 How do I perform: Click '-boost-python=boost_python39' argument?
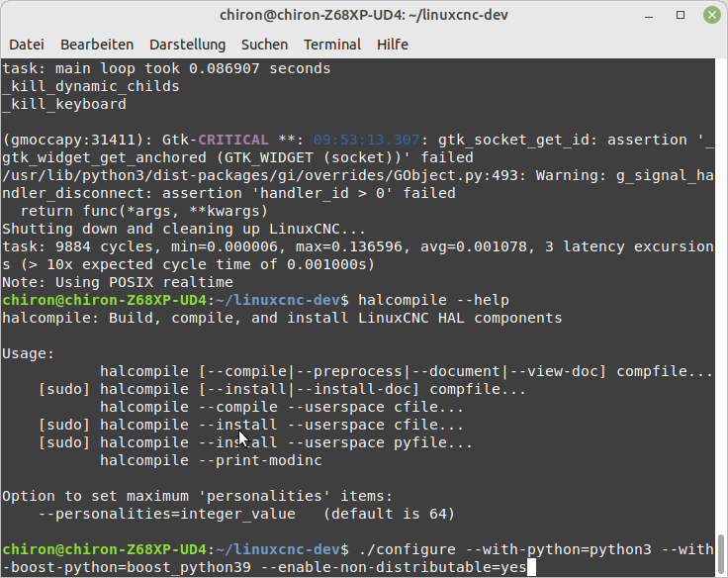pos(127,568)
